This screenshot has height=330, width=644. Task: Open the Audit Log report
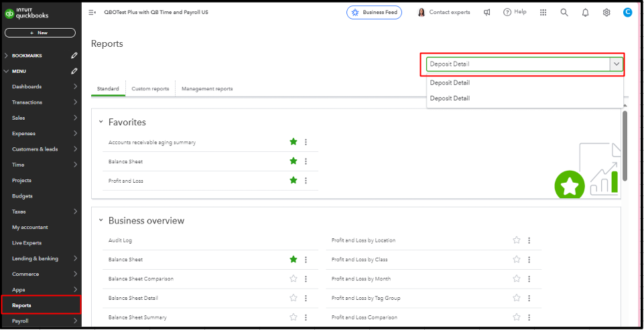point(120,240)
